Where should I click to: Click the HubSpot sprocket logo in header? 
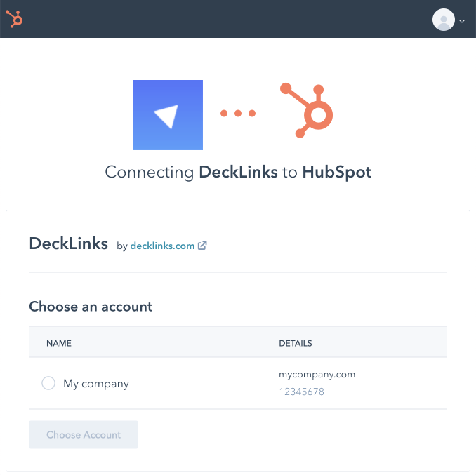[14, 19]
